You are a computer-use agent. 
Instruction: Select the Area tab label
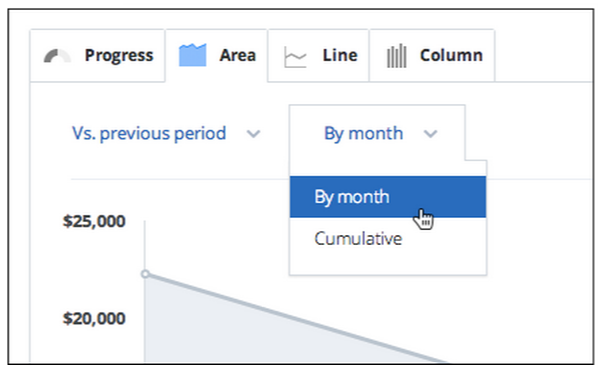tap(238, 55)
